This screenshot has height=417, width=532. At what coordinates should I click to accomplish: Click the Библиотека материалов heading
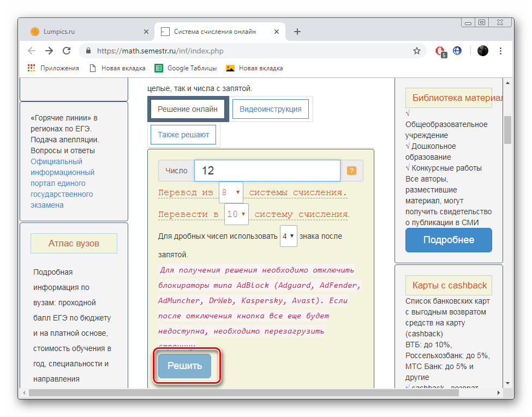point(449,98)
